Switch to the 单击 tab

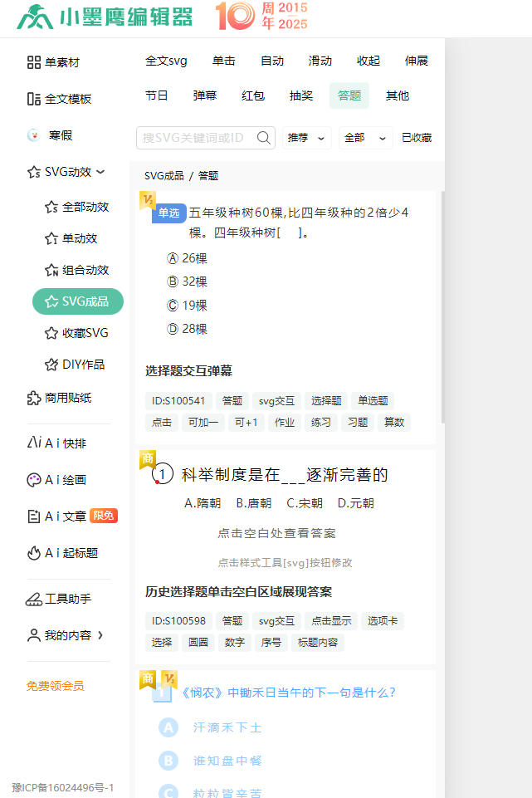point(224,61)
